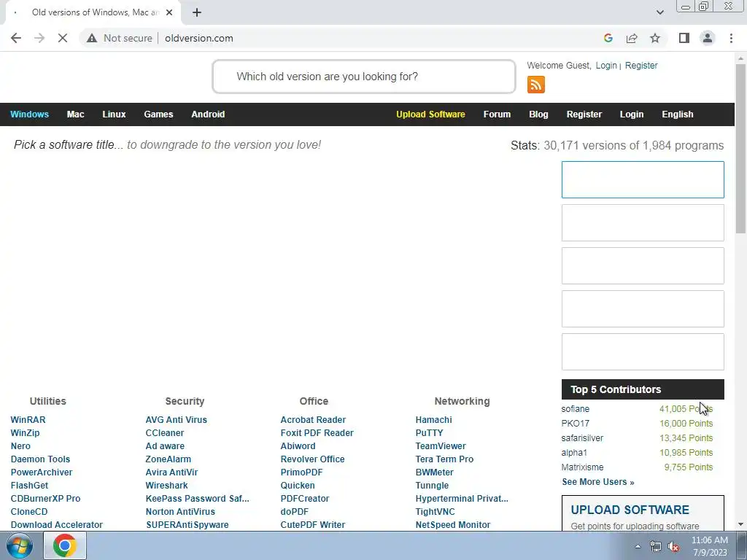The height and width of the screenshot is (560, 747).
Task: Open the Daemon Tools link
Action: [41, 459]
